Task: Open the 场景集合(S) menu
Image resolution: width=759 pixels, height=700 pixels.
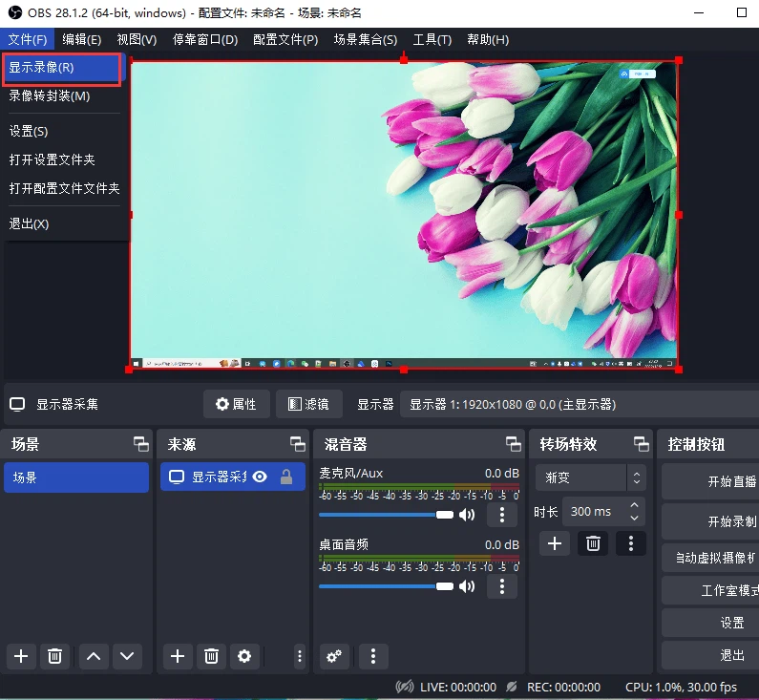Action: pos(366,40)
